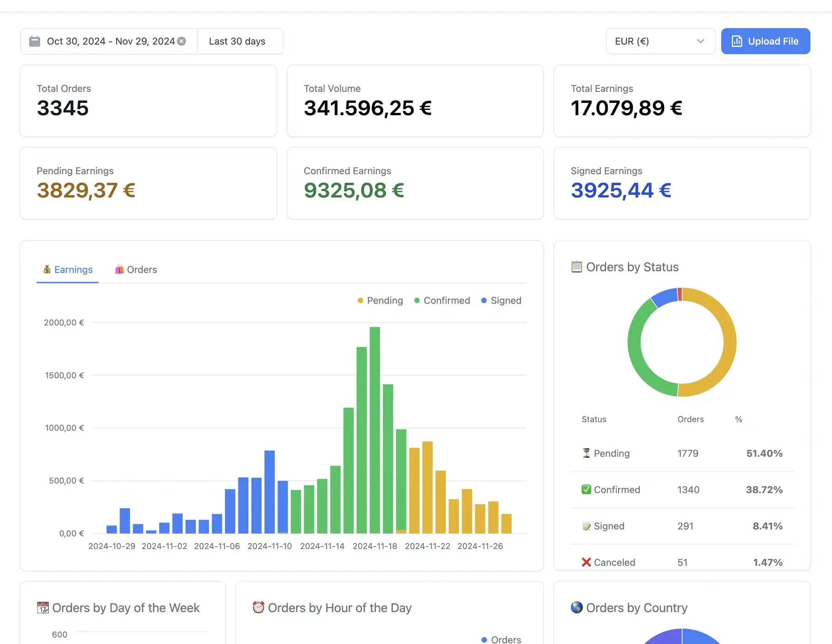Click the Orders by Country heading
832x644 pixels.
(637, 608)
